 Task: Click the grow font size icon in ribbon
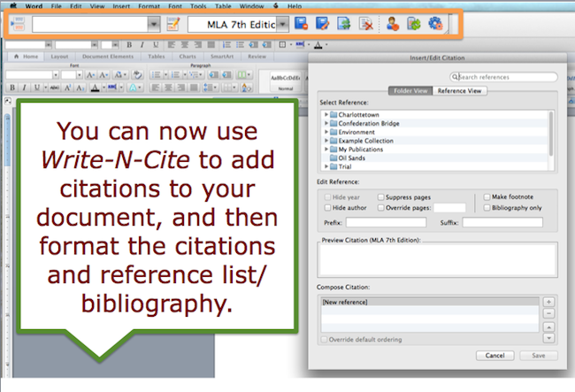tap(90, 75)
